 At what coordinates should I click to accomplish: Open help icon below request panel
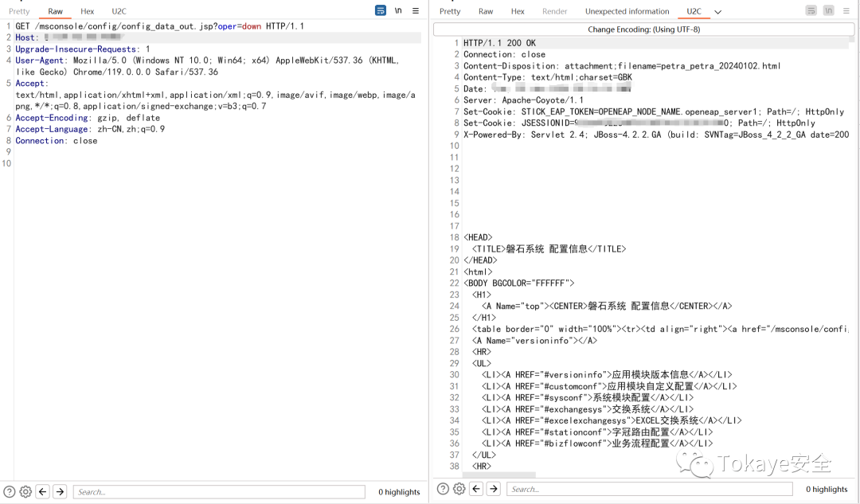coord(10,491)
